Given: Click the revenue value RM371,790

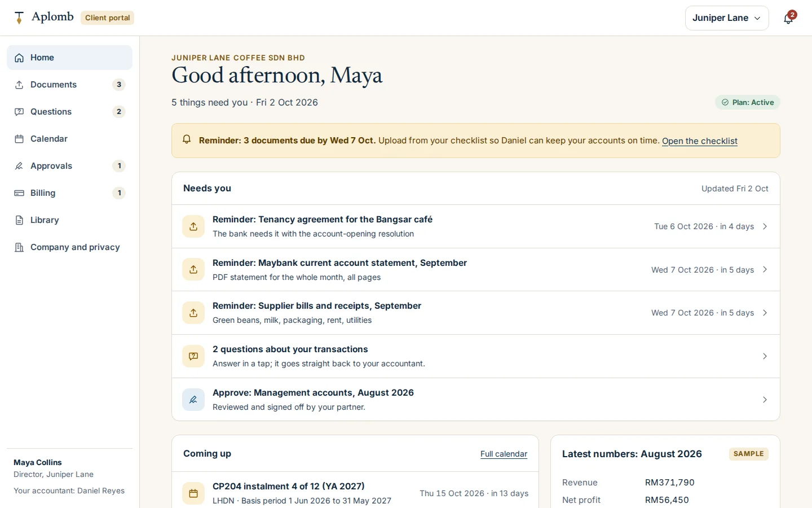Looking at the screenshot, I should coord(670,483).
